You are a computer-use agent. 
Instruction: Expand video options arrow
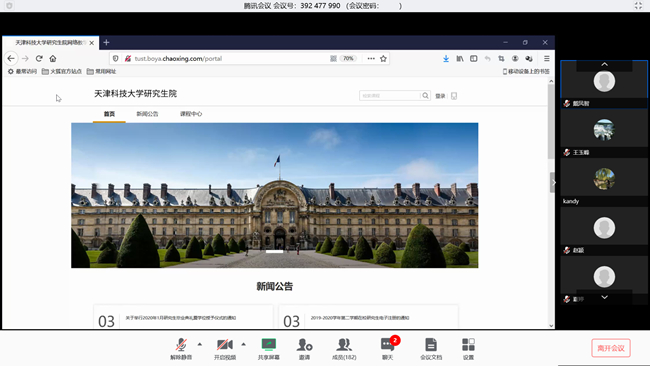click(x=243, y=344)
